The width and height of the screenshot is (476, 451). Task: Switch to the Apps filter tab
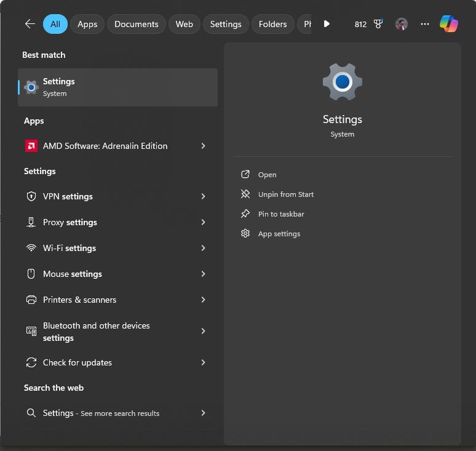tap(87, 24)
